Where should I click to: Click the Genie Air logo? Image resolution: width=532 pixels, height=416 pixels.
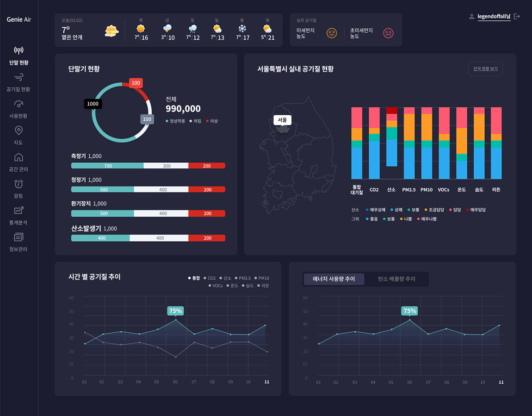click(x=19, y=19)
